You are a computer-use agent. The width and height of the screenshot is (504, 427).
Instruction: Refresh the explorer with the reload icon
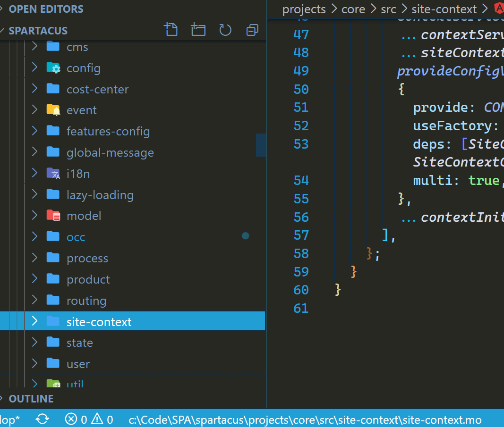[x=225, y=30]
